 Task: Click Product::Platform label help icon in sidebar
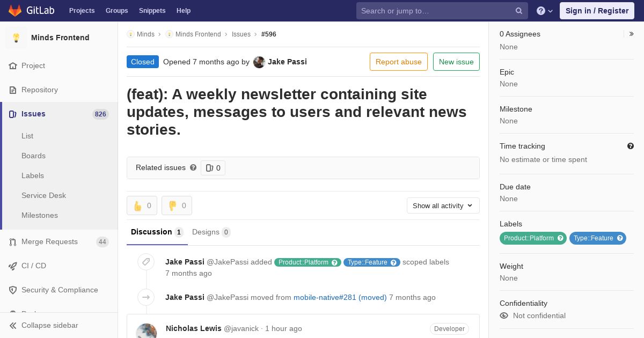coord(560,238)
